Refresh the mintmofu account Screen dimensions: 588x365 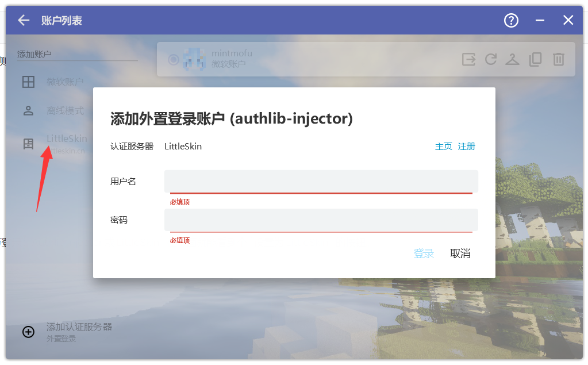(491, 59)
